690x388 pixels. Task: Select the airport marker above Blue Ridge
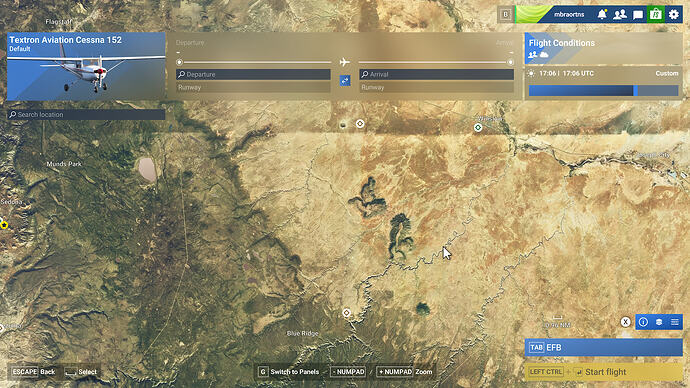tap(347, 313)
